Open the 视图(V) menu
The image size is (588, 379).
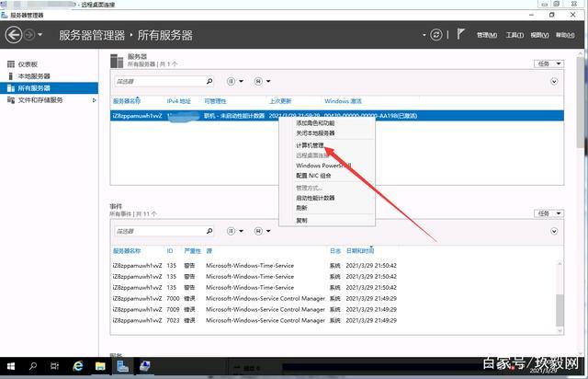pyautogui.click(x=539, y=35)
